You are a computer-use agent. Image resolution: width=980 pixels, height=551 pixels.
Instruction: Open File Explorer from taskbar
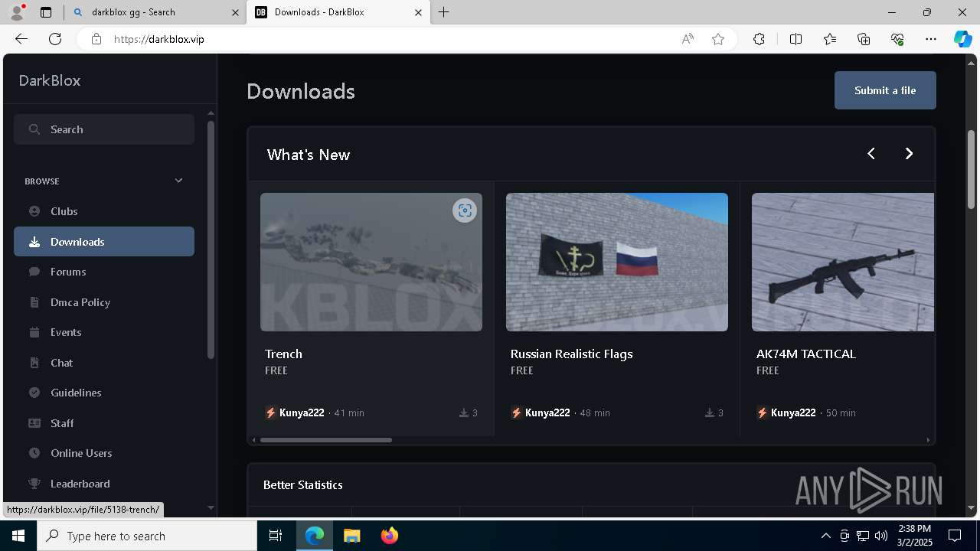(351, 536)
